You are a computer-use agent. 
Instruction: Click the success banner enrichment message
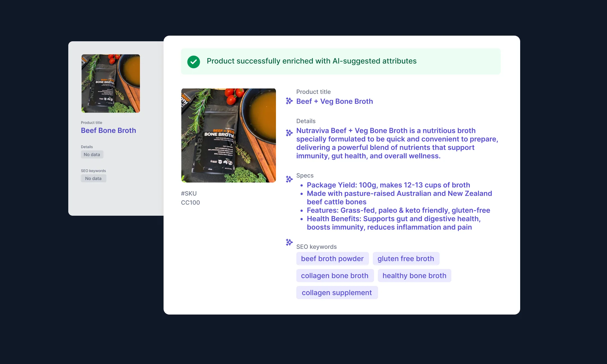coord(311,61)
